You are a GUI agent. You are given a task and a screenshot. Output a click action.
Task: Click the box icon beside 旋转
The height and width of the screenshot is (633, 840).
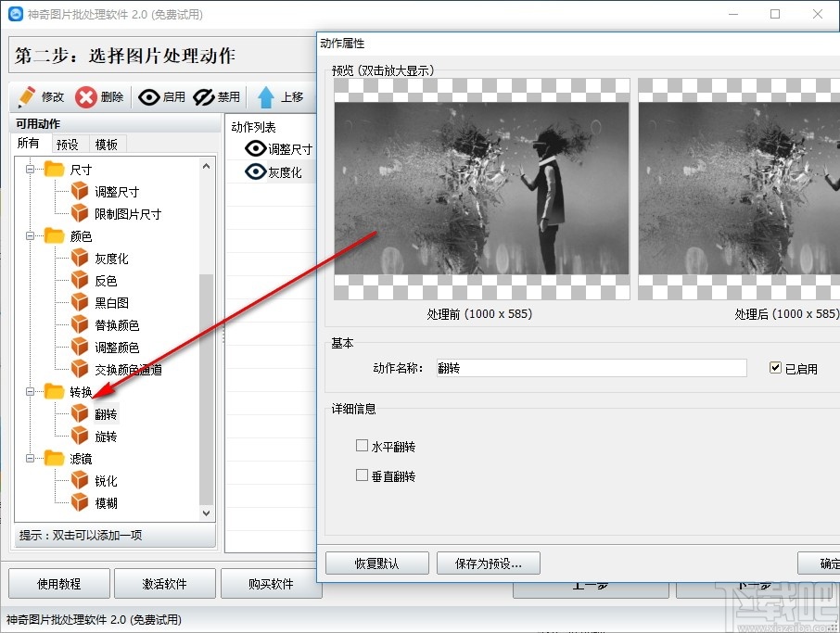[x=80, y=436]
